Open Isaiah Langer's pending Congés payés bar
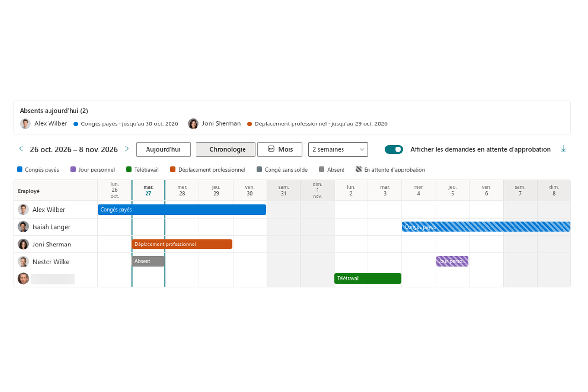 click(486, 227)
